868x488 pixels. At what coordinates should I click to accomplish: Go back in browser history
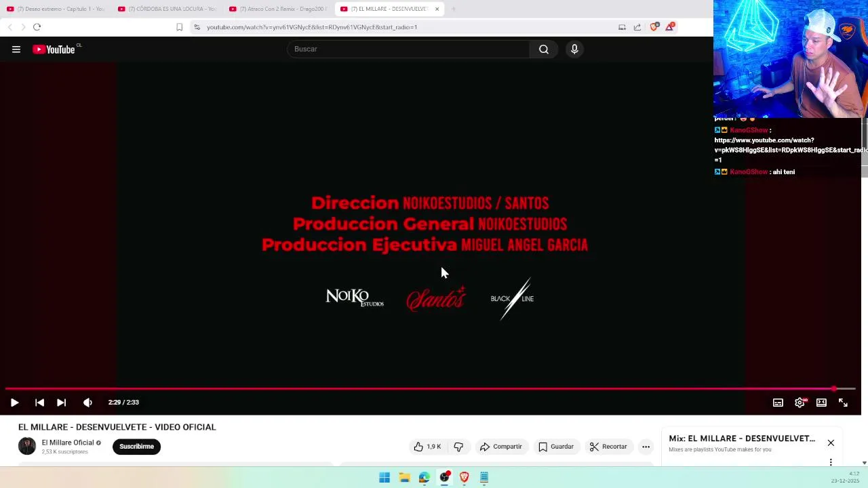pos(9,27)
